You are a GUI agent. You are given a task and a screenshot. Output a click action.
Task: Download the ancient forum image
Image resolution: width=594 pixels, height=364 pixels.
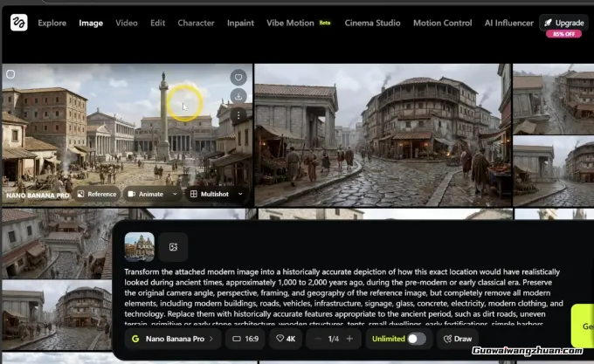tap(238, 96)
